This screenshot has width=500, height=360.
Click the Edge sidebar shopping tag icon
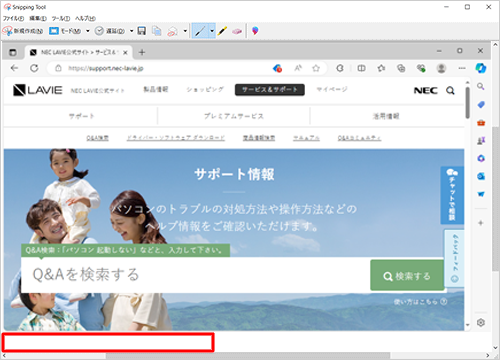[x=481, y=105]
